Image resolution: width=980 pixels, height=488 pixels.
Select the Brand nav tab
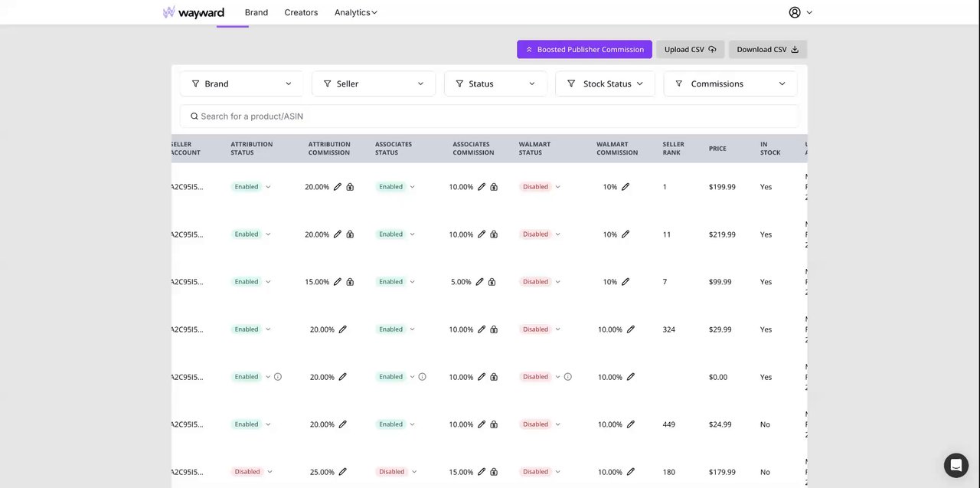coord(256,12)
